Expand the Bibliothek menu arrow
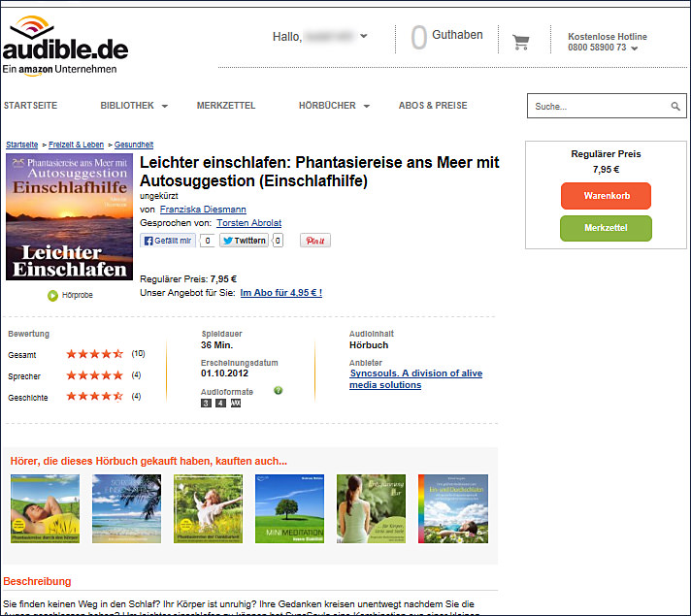This screenshot has height=616, width=691. tap(165, 106)
